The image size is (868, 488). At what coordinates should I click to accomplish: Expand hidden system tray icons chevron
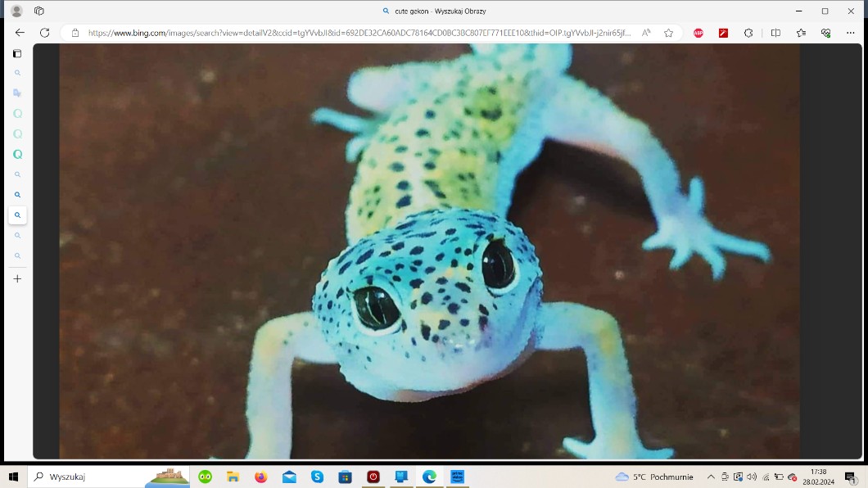[x=711, y=477]
